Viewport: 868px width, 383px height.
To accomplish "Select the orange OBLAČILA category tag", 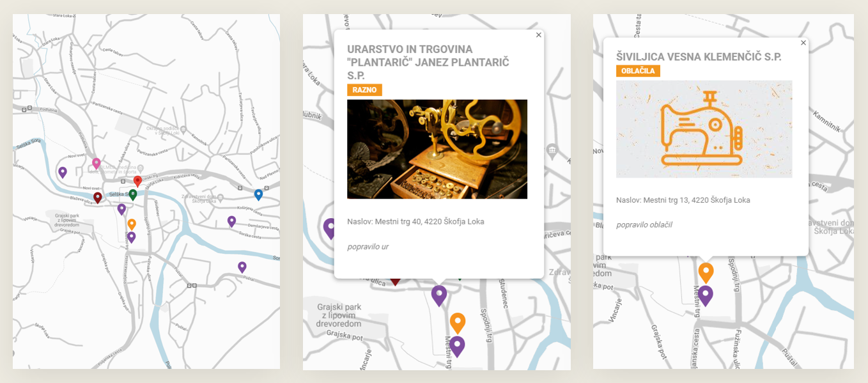I will click(638, 70).
